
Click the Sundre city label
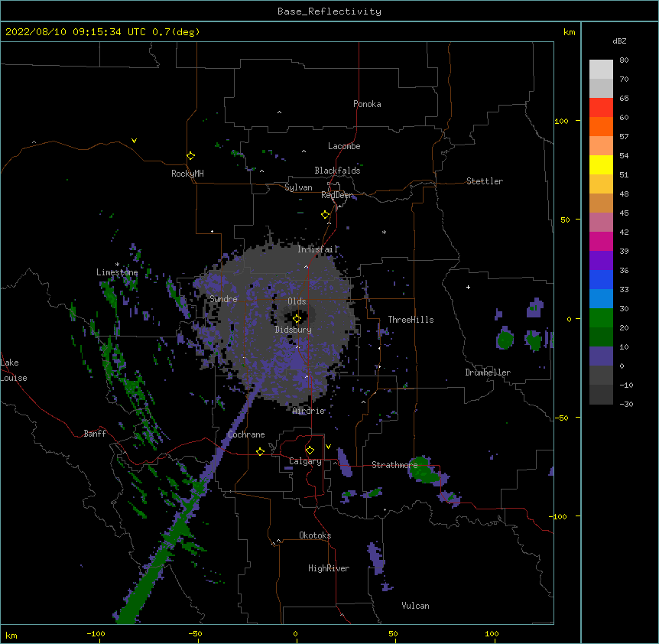(x=223, y=299)
